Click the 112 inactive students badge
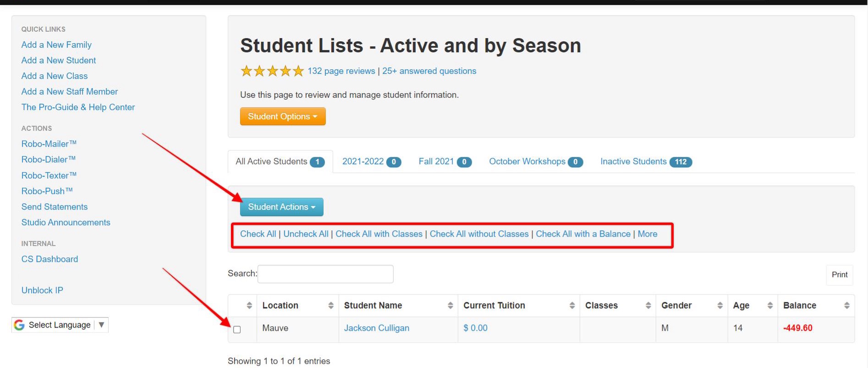Image resolution: width=868 pixels, height=368 pixels. (681, 162)
